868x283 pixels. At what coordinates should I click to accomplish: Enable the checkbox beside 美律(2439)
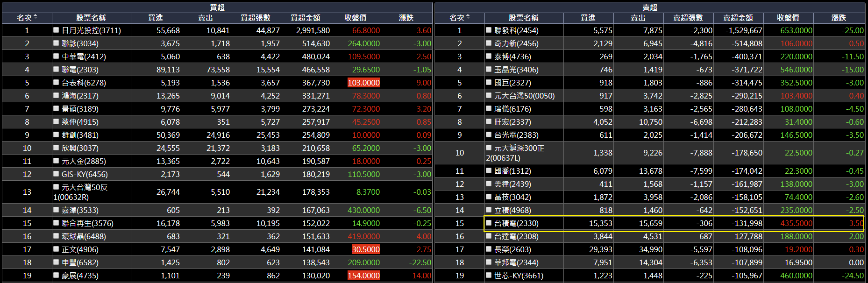click(x=489, y=184)
